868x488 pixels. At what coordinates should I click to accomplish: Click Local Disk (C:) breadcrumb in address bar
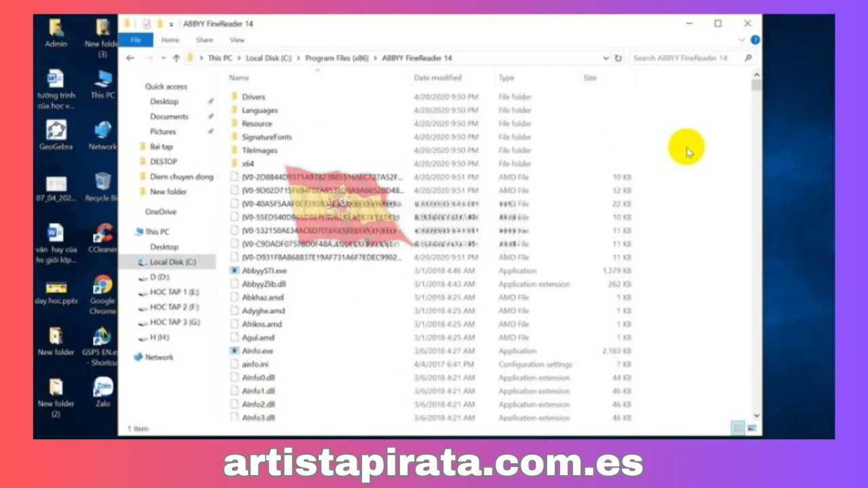click(269, 58)
